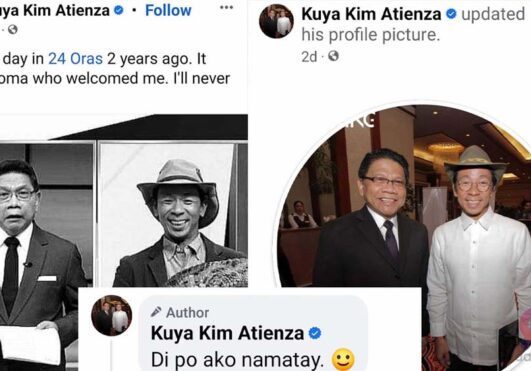This screenshot has width=531, height=371.
Task: Click the smiley emoji in comment text
Action: coord(343,359)
